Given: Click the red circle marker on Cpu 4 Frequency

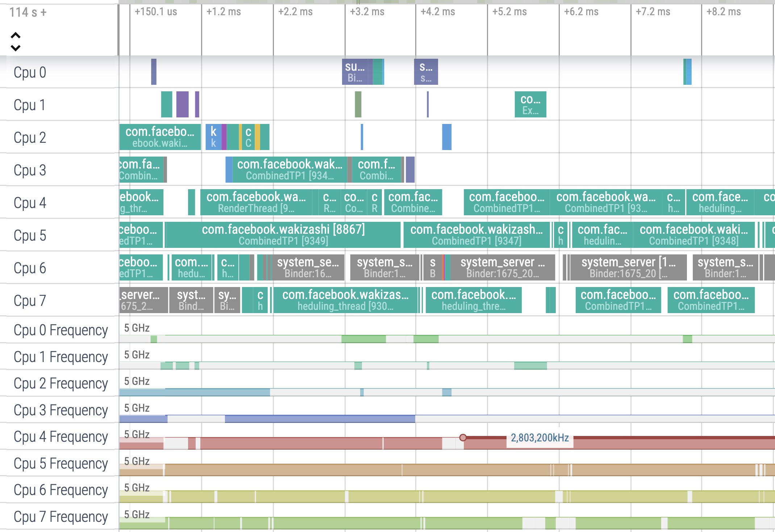Looking at the screenshot, I should [x=463, y=437].
